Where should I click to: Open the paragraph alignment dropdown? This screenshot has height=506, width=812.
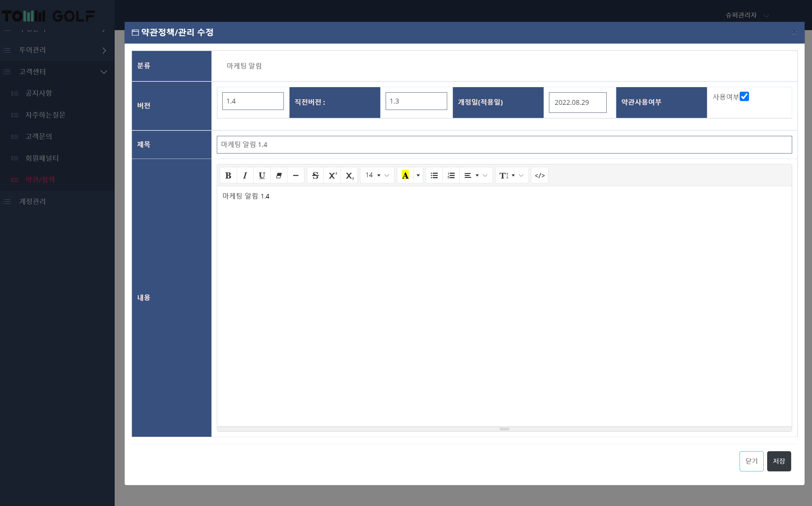tap(476, 175)
